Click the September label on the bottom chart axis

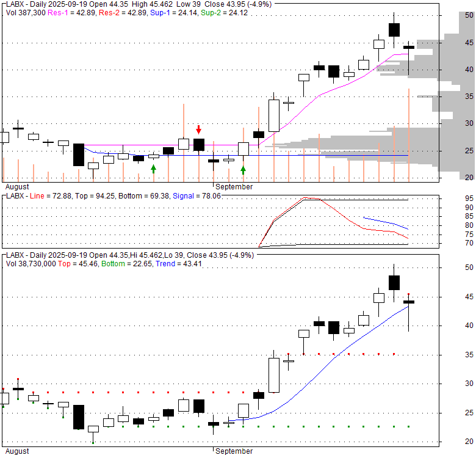(x=234, y=451)
